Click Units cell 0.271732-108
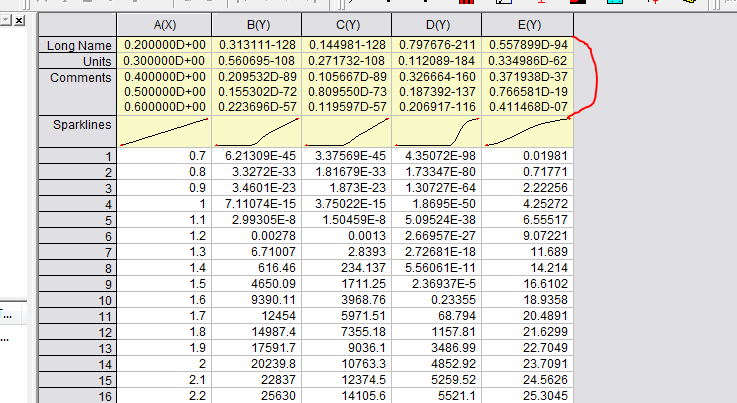 [346, 61]
